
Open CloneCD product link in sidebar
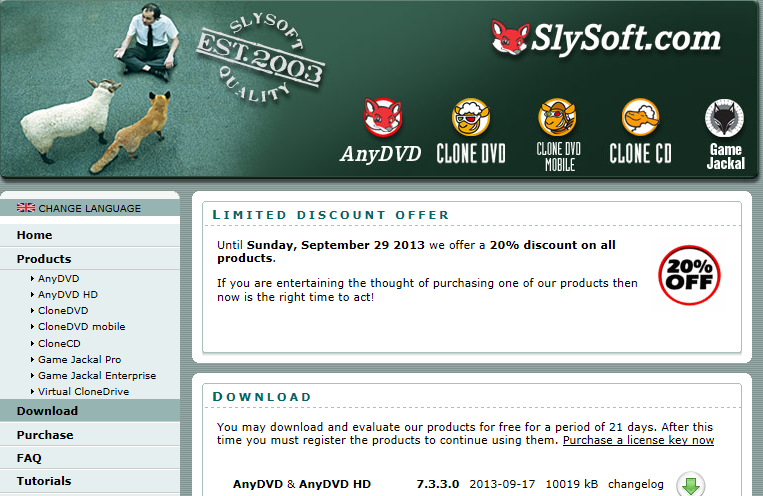59,344
